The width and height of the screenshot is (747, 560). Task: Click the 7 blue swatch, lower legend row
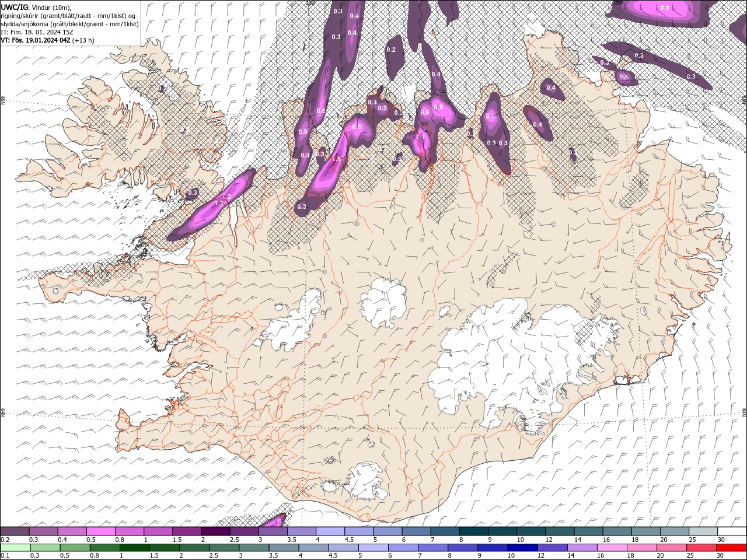pos(433,548)
